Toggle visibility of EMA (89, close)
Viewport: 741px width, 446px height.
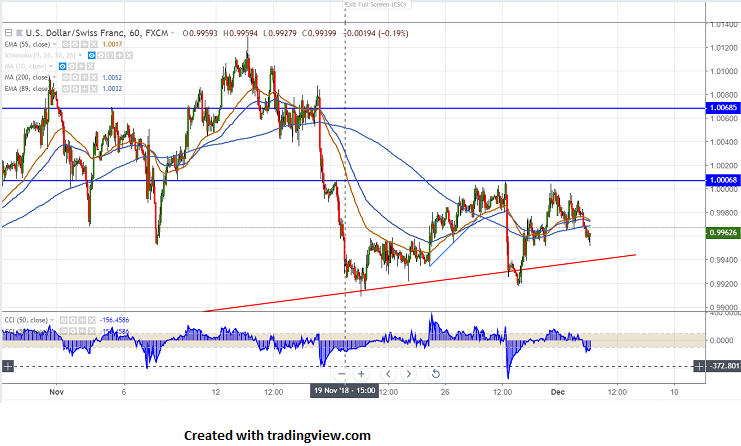[66, 89]
